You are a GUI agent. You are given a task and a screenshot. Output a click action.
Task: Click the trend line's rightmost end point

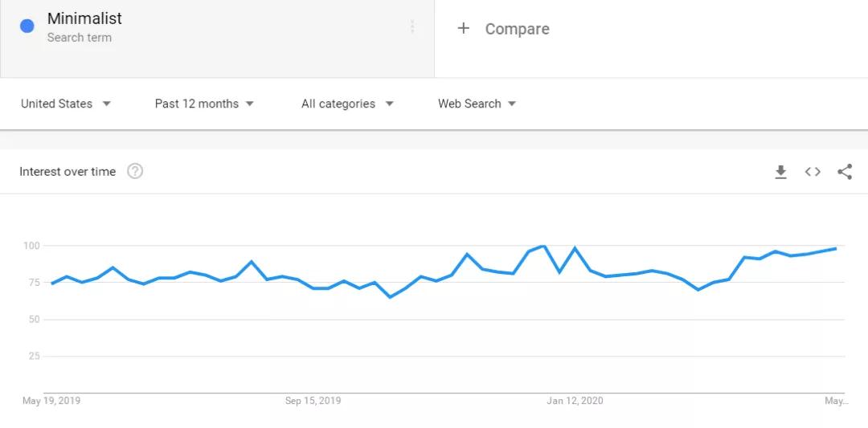coord(836,249)
